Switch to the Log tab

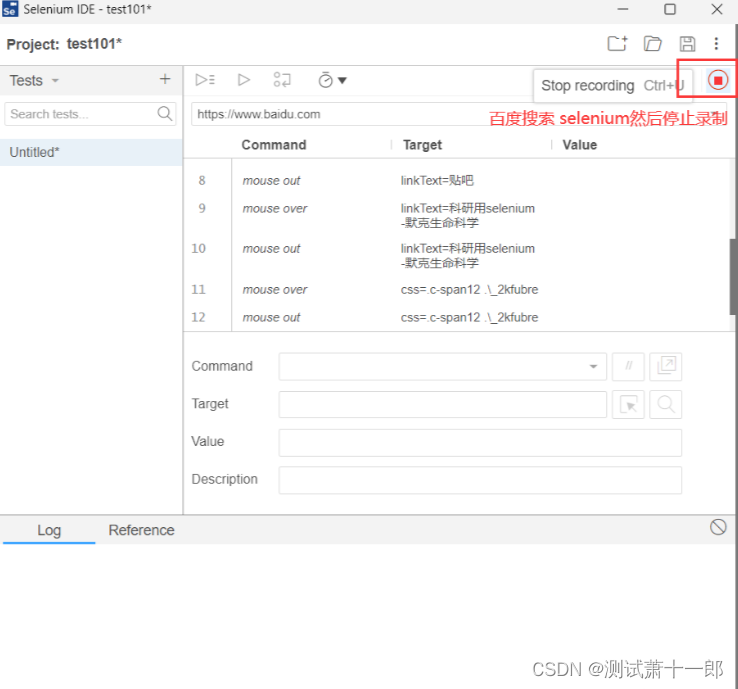click(49, 530)
